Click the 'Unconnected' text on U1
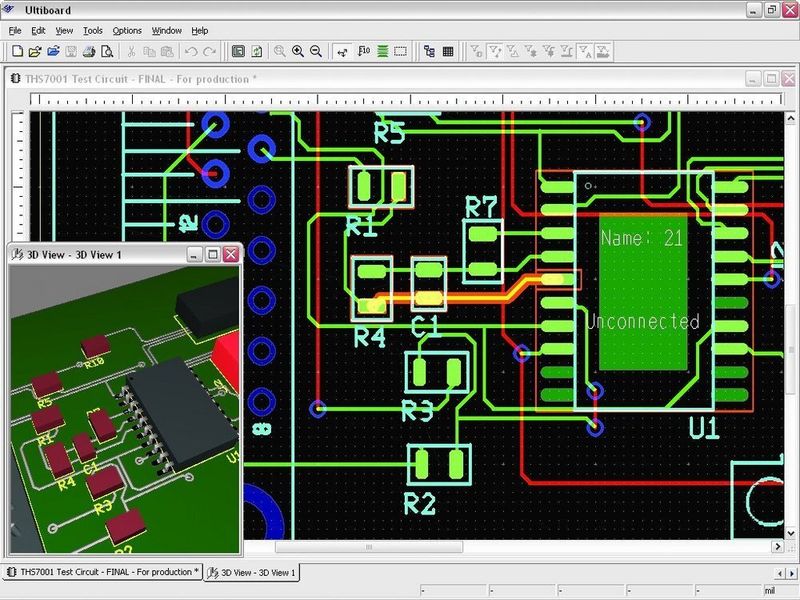This screenshot has height=600, width=800. pyautogui.click(x=643, y=321)
